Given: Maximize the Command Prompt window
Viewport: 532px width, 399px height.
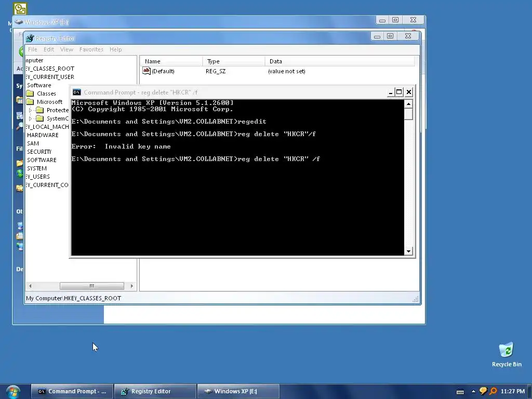Looking at the screenshot, I should [x=400, y=92].
